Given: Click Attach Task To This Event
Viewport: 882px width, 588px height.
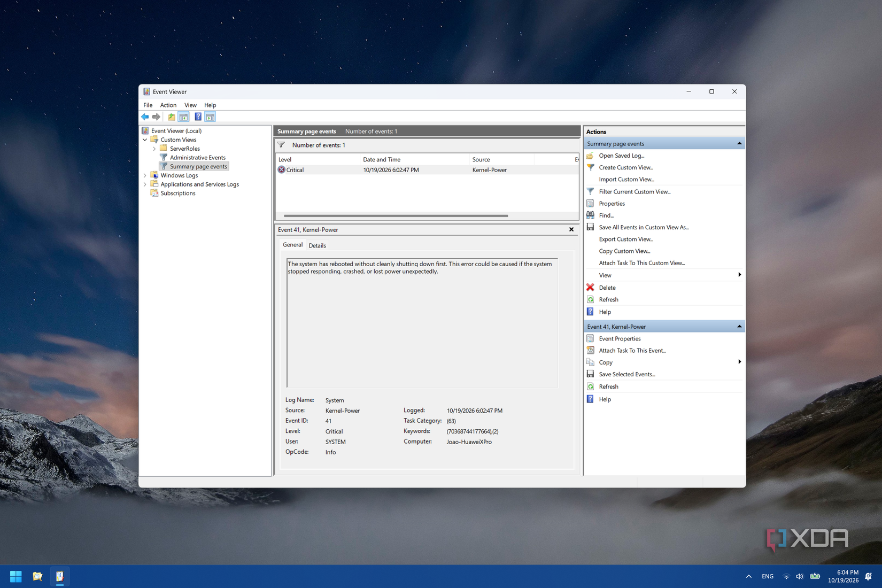Looking at the screenshot, I should [632, 351].
